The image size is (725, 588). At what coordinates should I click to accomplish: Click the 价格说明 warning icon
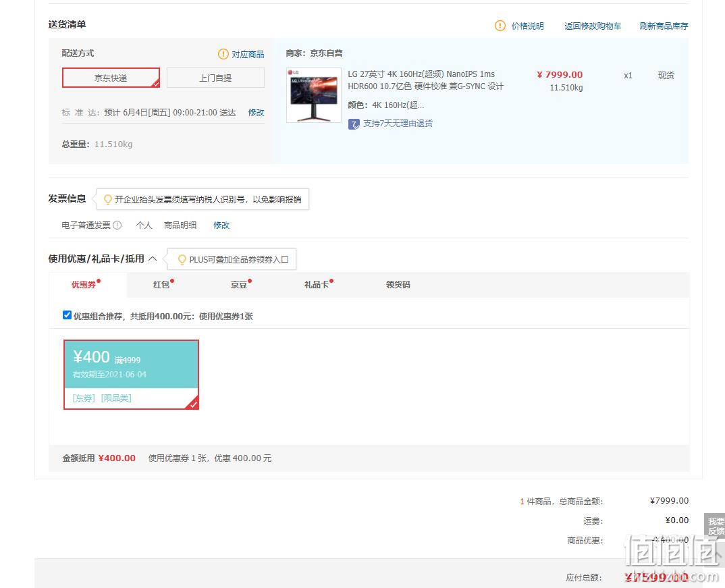coord(500,26)
